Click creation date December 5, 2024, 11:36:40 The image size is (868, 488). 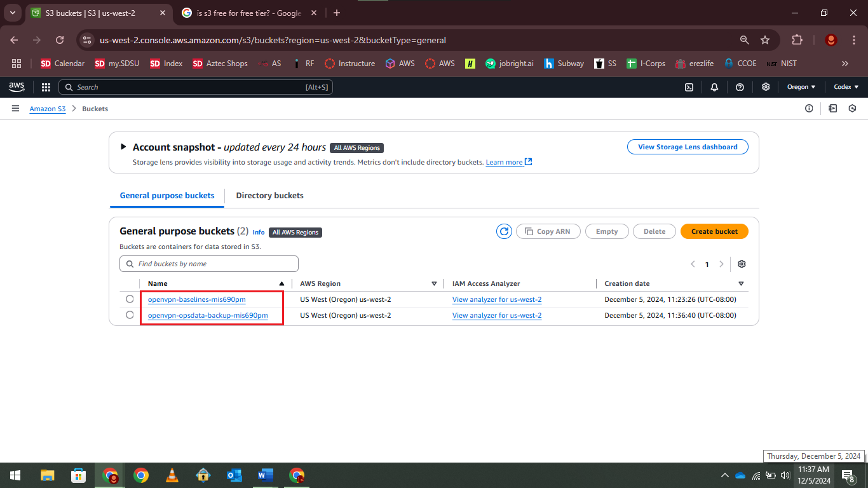(670, 315)
